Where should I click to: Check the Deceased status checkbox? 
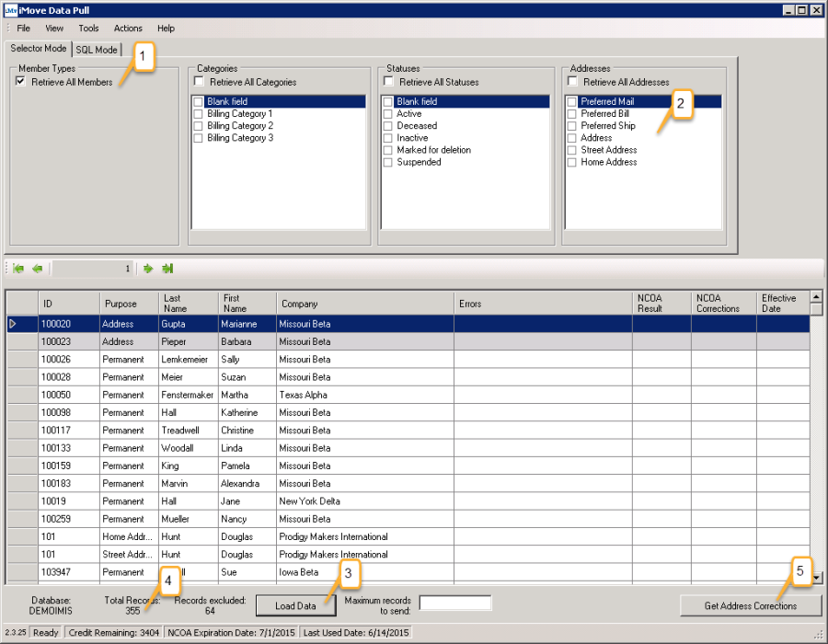click(388, 126)
